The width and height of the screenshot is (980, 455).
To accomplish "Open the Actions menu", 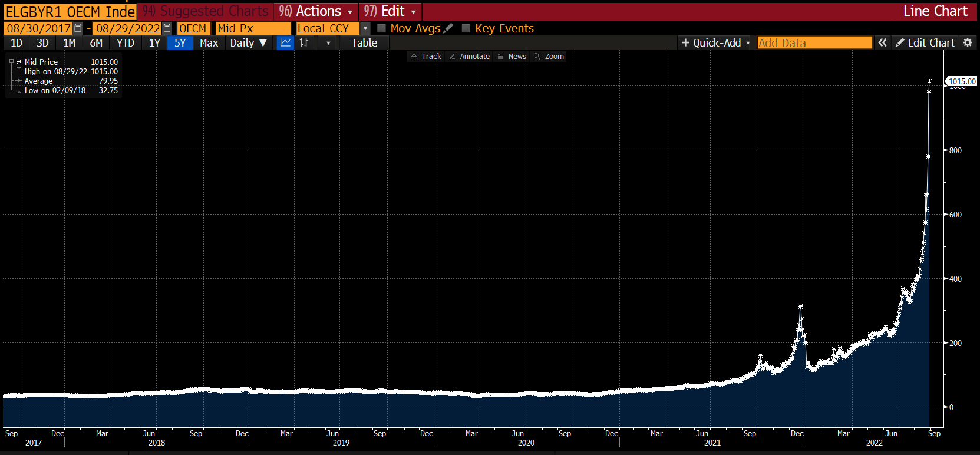I will coord(315,11).
